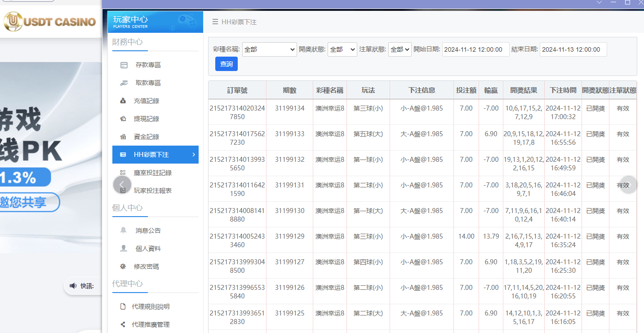Click the left carousel arrow on sidebar
This screenshot has width=644, height=333.
coord(121,184)
